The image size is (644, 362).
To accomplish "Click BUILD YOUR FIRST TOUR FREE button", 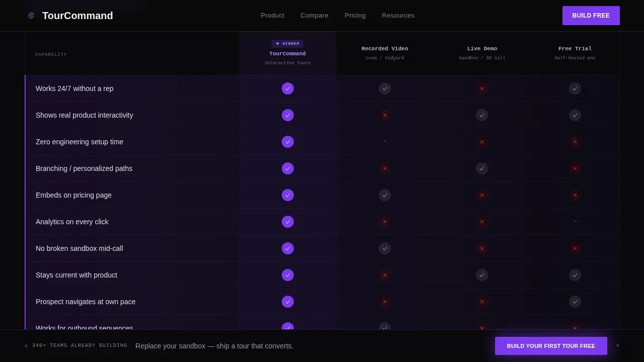I will click(x=551, y=346).
